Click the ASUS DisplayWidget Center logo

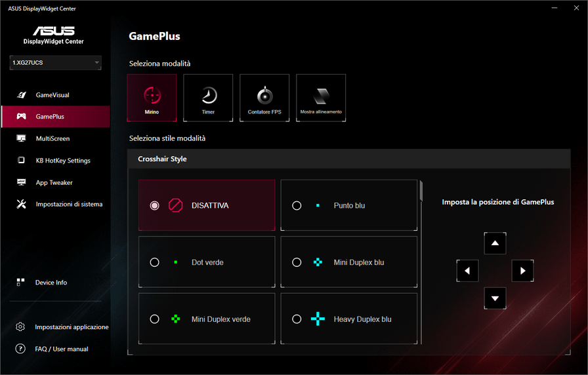click(x=54, y=35)
